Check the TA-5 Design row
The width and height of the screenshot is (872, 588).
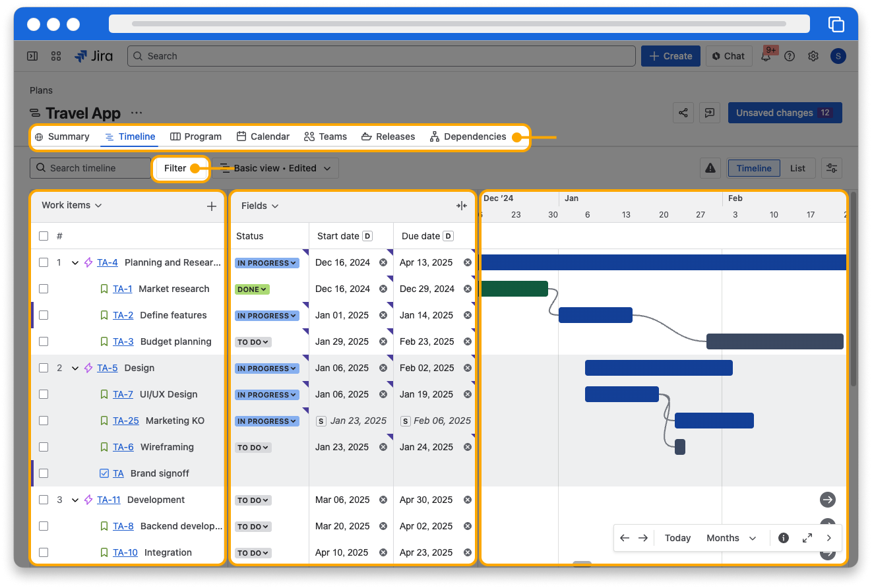44,368
